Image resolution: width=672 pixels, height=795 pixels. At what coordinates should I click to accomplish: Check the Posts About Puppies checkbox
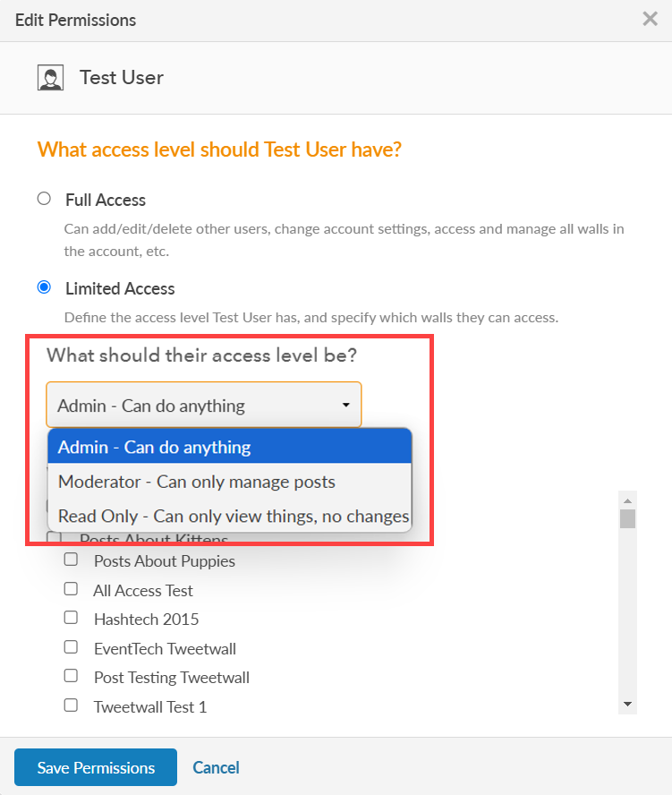[x=71, y=560]
